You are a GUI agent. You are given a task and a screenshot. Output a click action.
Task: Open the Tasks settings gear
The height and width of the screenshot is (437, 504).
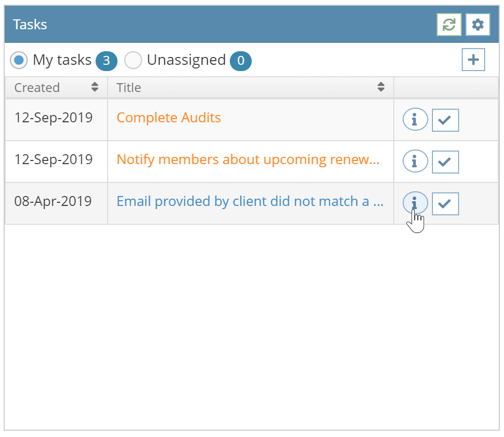click(478, 25)
